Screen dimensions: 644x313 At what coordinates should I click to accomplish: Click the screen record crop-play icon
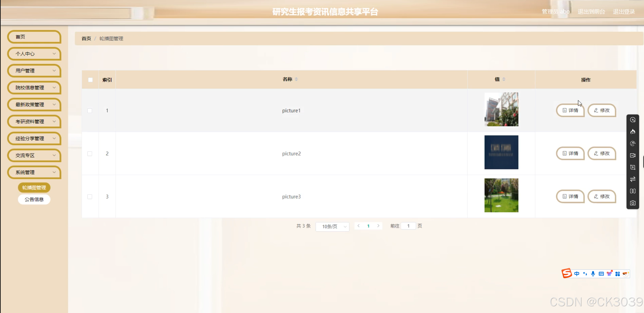coord(632,167)
